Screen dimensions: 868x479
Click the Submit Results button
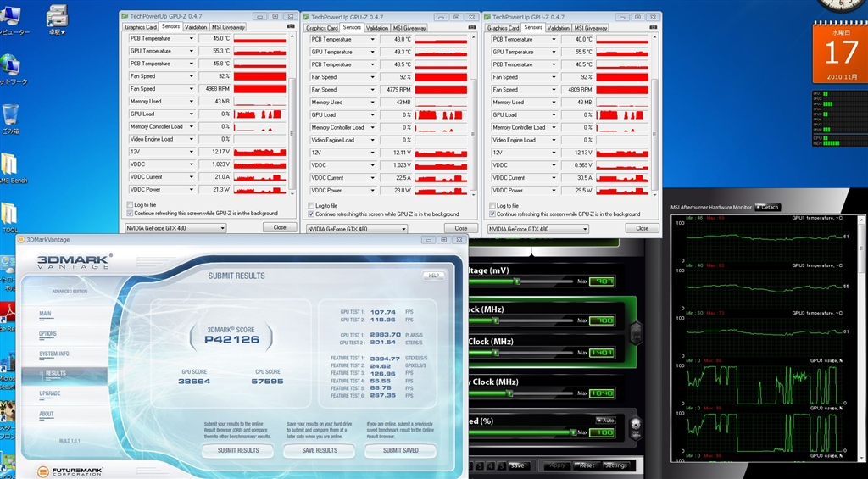pyautogui.click(x=238, y=450)
